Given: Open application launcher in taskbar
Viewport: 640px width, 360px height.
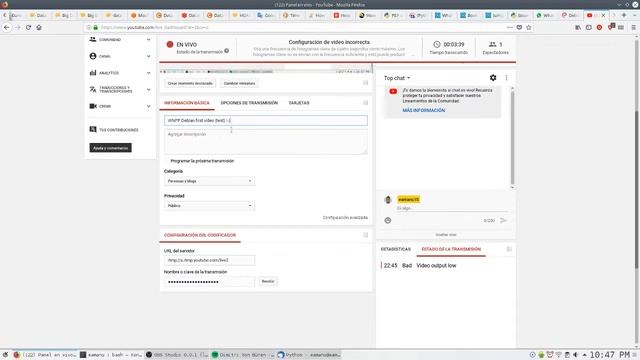Looking at the screenshot, I should [x=5, y=355].
